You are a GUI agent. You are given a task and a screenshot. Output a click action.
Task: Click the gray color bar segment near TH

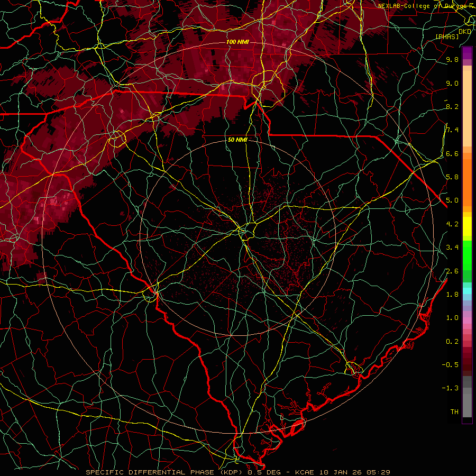coord(467,405)
